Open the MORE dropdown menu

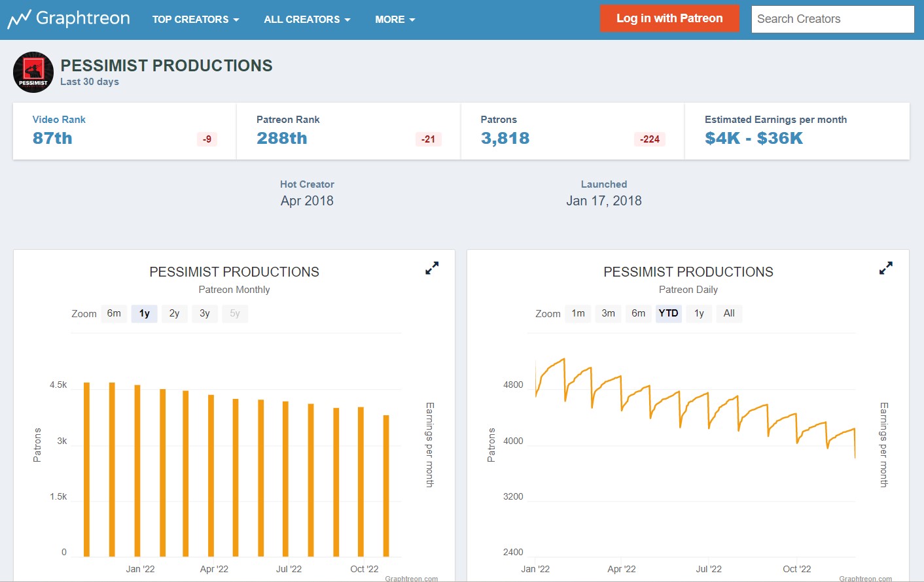pos(395,20)
